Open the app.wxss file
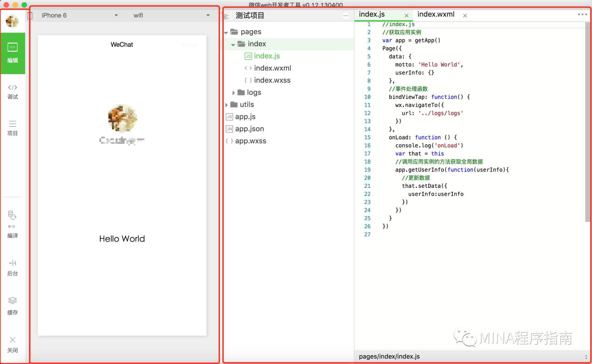 point(246,141)
